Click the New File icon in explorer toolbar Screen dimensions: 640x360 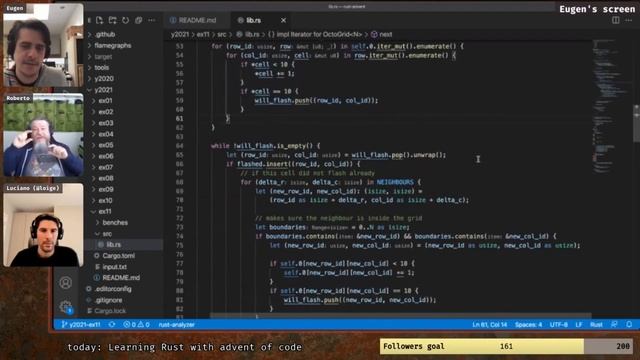[99, 20]
